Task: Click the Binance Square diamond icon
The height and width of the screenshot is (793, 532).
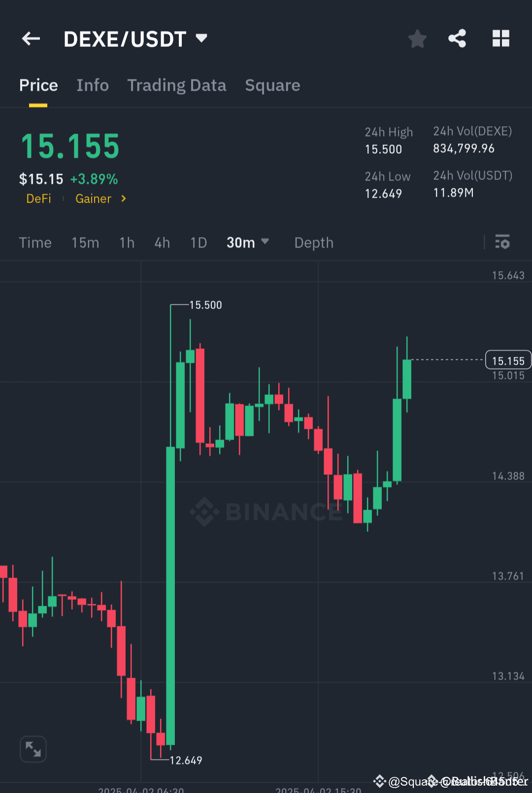Action: (379, 780)
